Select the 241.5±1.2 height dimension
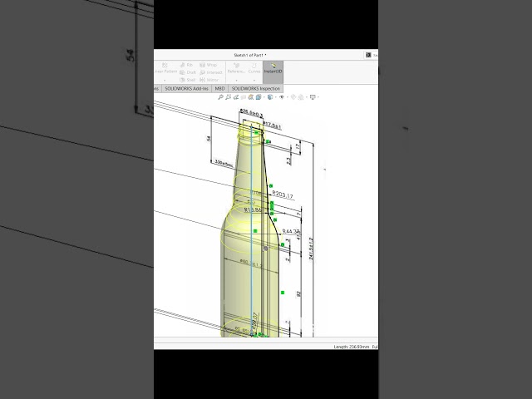This screenshot has height=399, width=532. 311,249
